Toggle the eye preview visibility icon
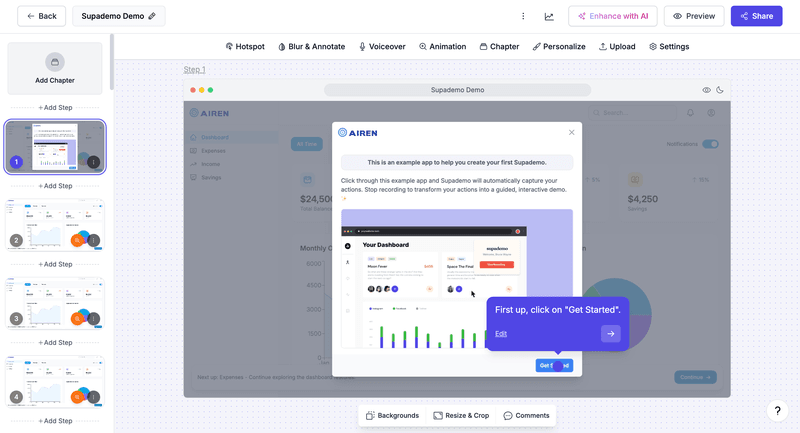Image resolution: width=800 pixels, height=433 pixels. click(x=706, y=90)
